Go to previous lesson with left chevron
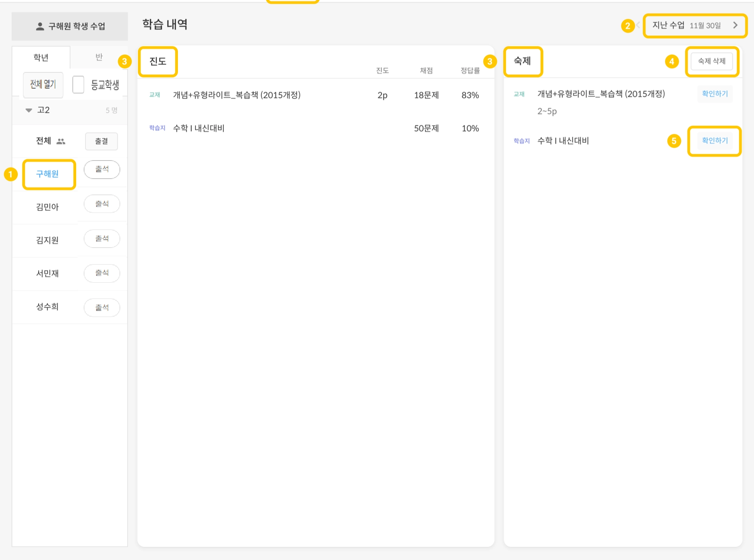The width and height of the screenshot is (754, 560). (638, 25)
